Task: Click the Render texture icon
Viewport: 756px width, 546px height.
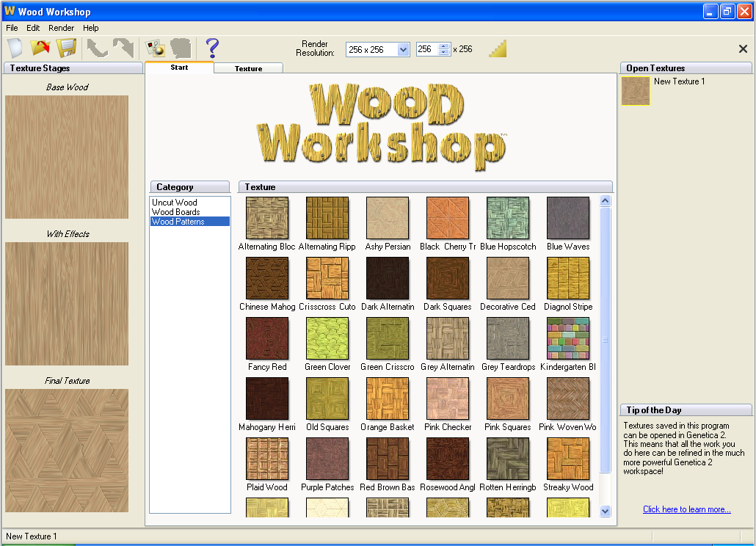Action: tap(156, 48)
